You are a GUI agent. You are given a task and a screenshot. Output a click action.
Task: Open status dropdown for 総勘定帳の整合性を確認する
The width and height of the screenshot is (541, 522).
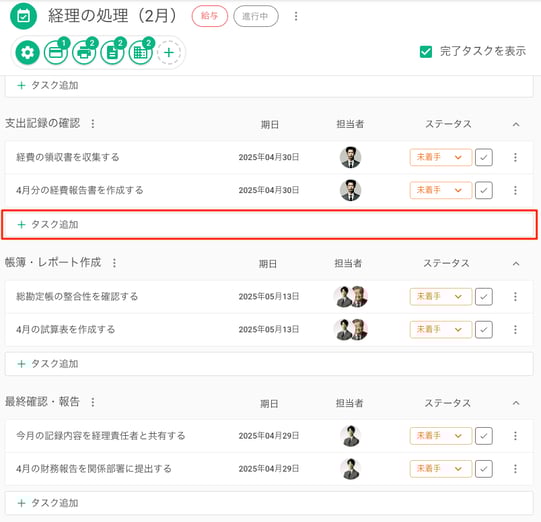tap(441, 297)
